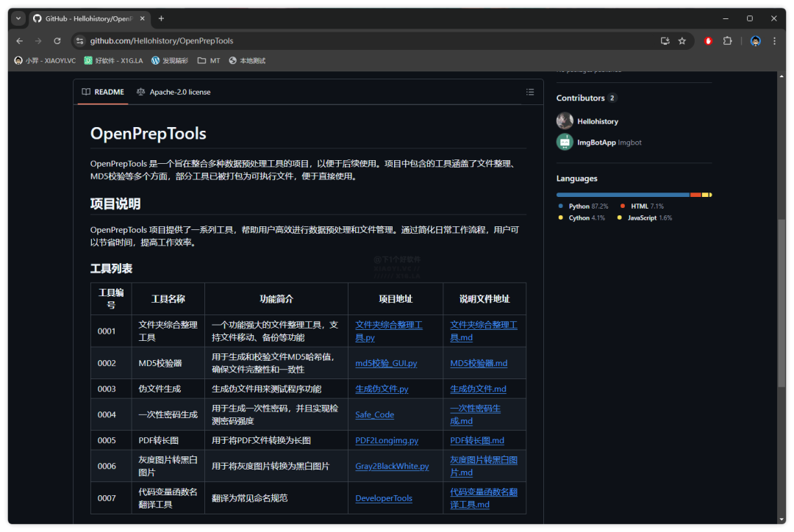Open the browser profile avatar
This screenshot has height=532, width=794.
755,41
